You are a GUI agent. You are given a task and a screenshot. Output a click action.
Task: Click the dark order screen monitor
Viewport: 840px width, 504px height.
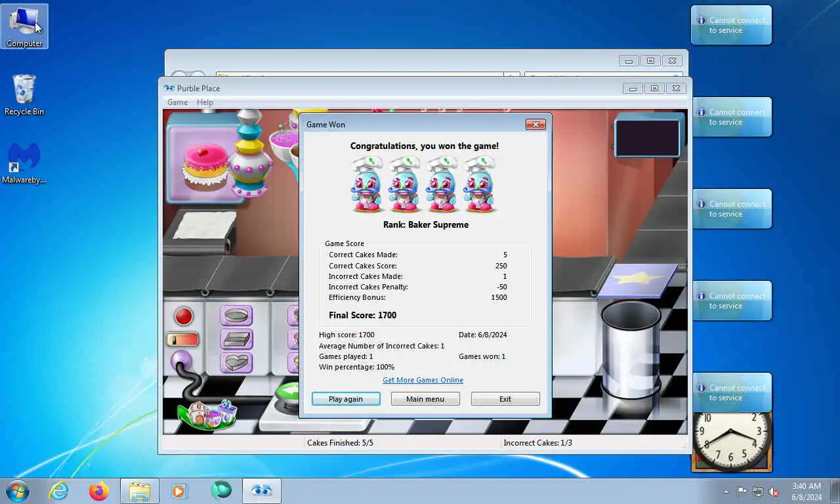pos(647,138)
